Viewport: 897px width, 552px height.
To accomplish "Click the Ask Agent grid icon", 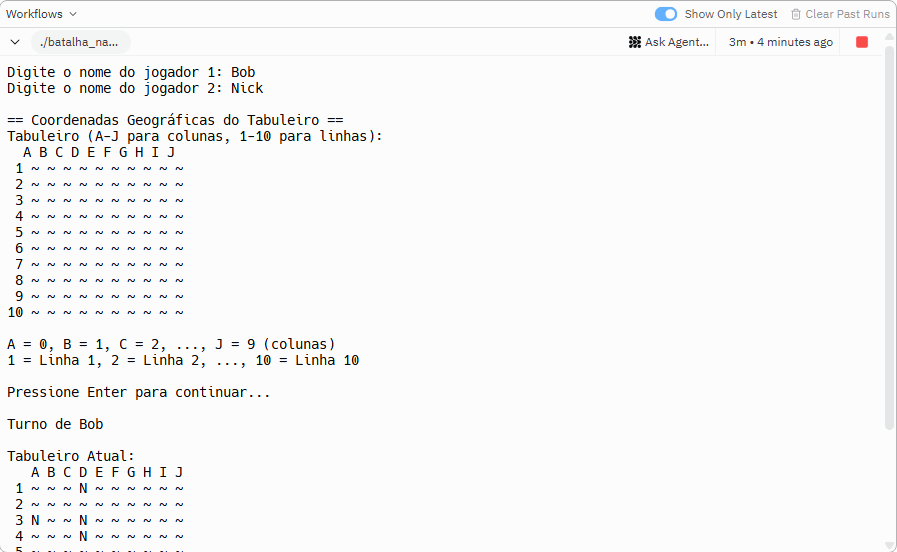I will pyautogui.click(x=635, y=42).
